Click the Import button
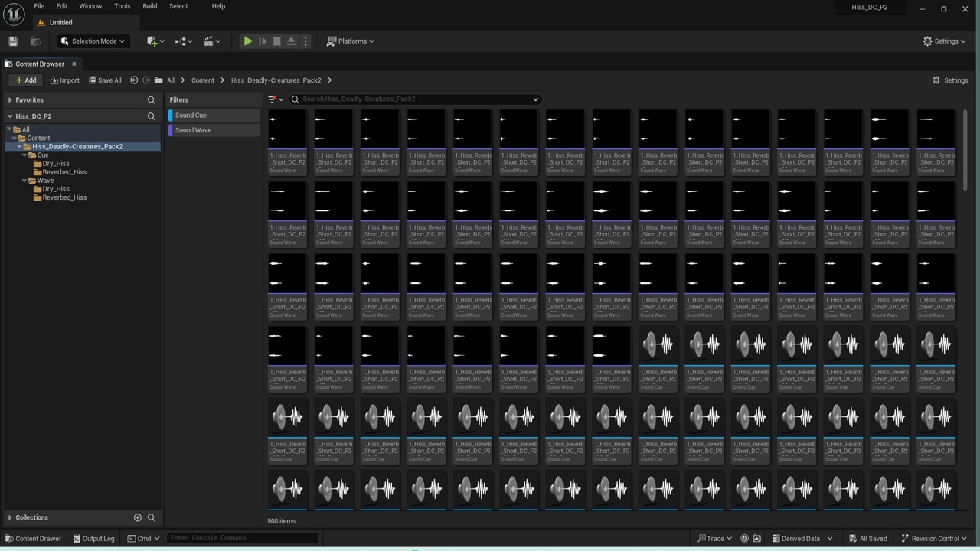The height and width of the screenshot is (551, 980). tap(65, 80)
